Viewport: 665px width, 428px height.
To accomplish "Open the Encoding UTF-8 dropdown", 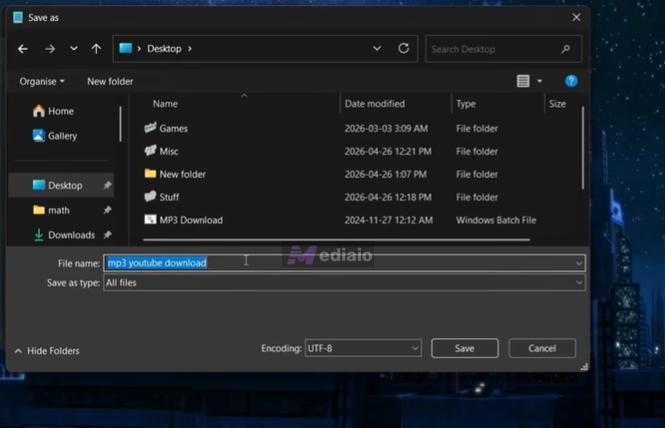I will [x=363, y=348].
